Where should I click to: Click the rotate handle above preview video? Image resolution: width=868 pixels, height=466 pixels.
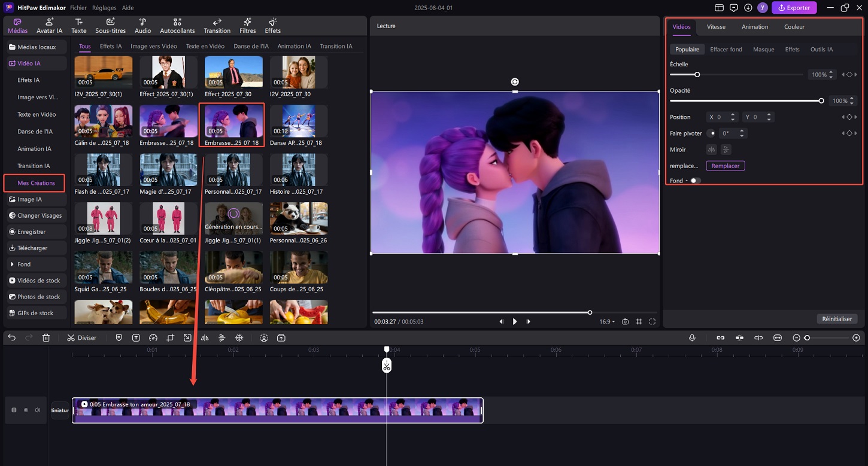[515, 82]
